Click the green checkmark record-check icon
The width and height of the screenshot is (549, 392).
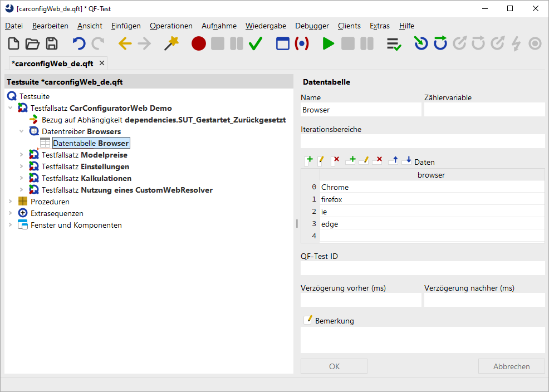(255, 44)
